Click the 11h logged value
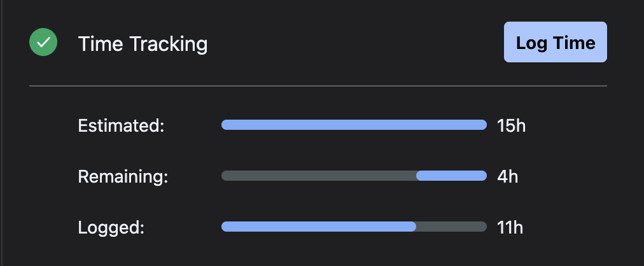Image resolution: width=644 pixels, height=266 pixels. tap(510, 227)
